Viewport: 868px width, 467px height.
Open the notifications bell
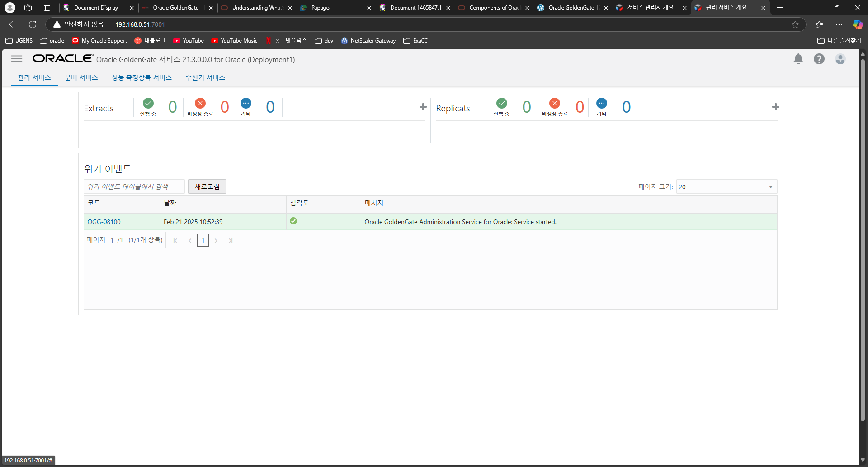798,59
